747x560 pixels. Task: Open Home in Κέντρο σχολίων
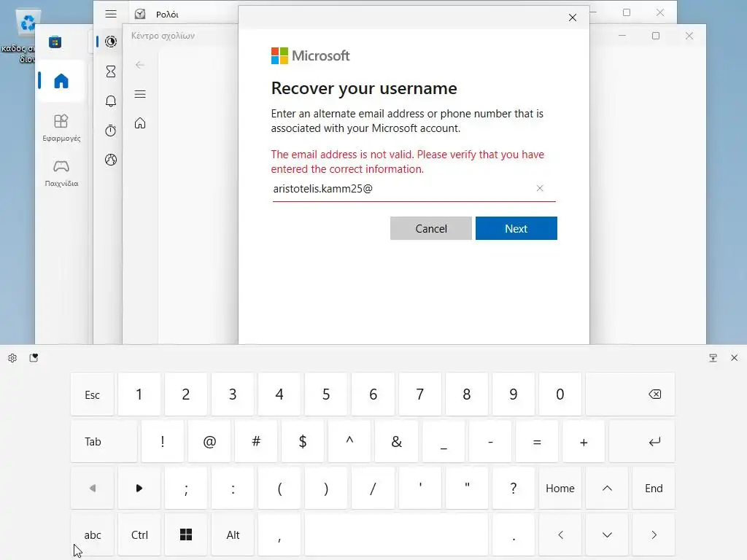click(139, 123)
